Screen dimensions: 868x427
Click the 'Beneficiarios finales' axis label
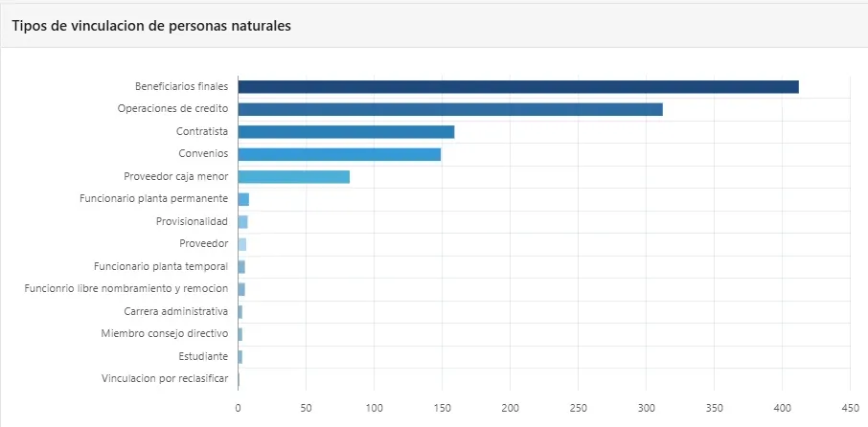182,86
